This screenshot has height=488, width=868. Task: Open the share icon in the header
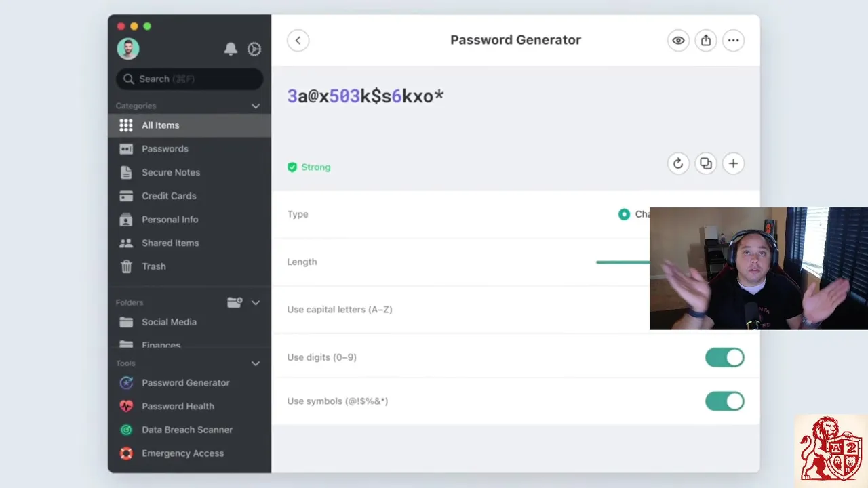click(x=706, y=40)
